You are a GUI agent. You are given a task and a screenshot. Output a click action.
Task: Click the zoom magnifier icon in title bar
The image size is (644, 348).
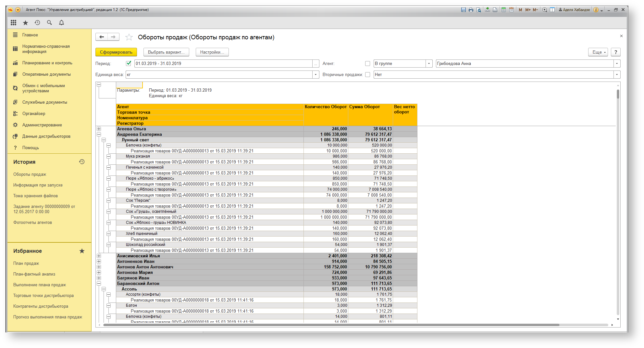coord(545,10)
